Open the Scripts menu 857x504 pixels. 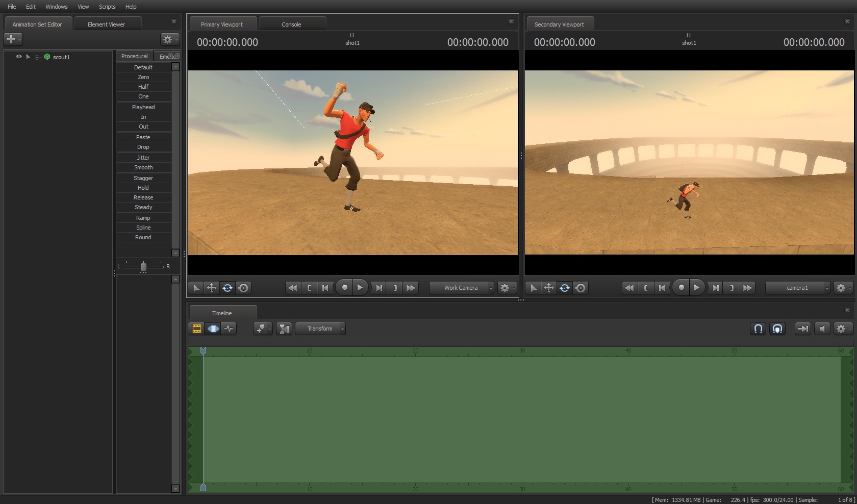click(107, 7)
